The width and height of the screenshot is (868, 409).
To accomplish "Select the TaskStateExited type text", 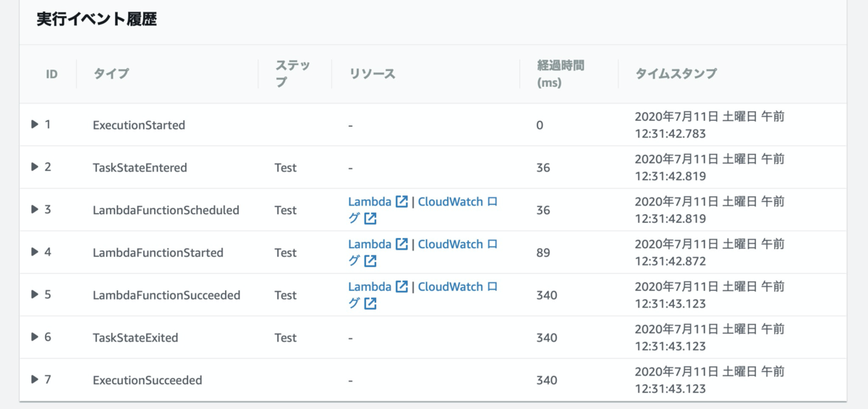I will [135, 338].
